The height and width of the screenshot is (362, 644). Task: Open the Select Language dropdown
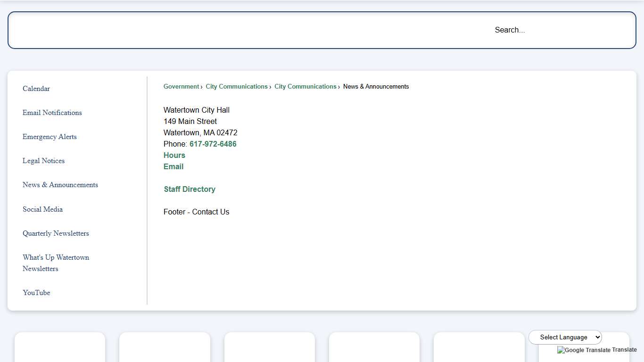[565, 337]
